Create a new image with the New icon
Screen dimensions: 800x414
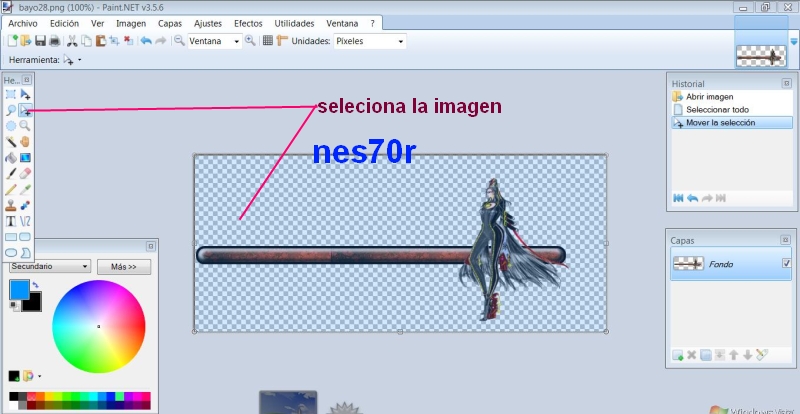[12, 41]
